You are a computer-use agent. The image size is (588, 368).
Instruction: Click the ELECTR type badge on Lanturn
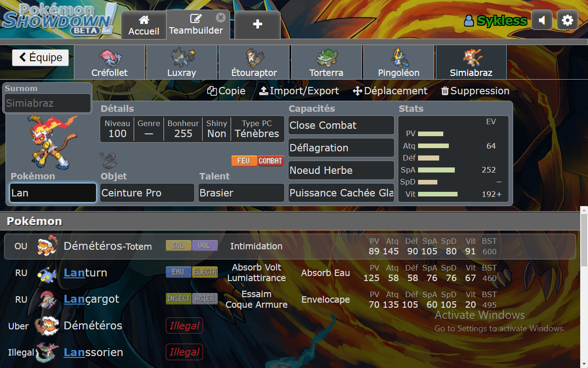(x=205, y=272)
